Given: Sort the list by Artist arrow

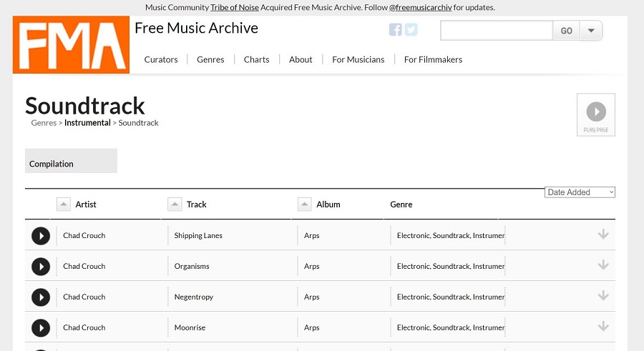Looking at the screenshot, I should [x=63, y=204].
